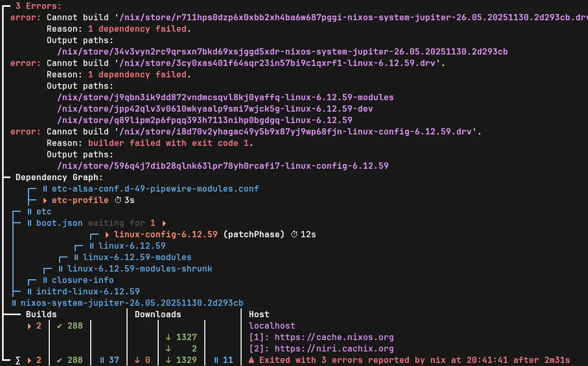
Task: Click the linux-config-6.12.59.drv store path
Action: (296, 132)
